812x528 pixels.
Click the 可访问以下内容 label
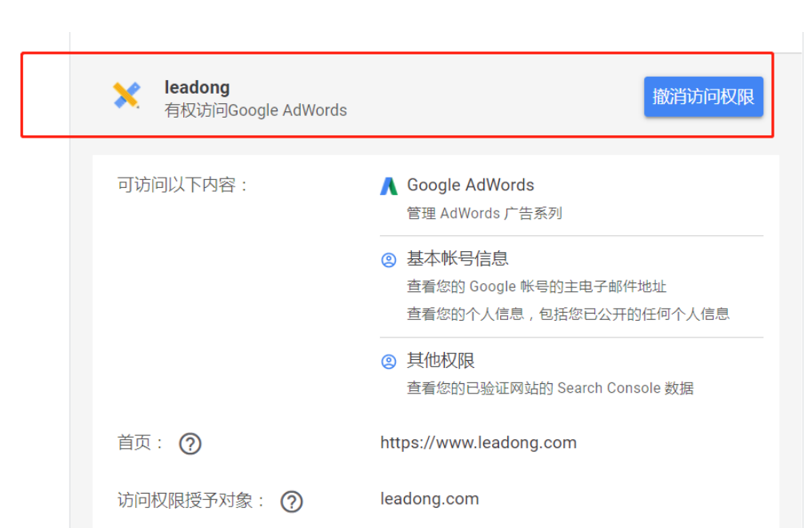(x=184, y=185)
